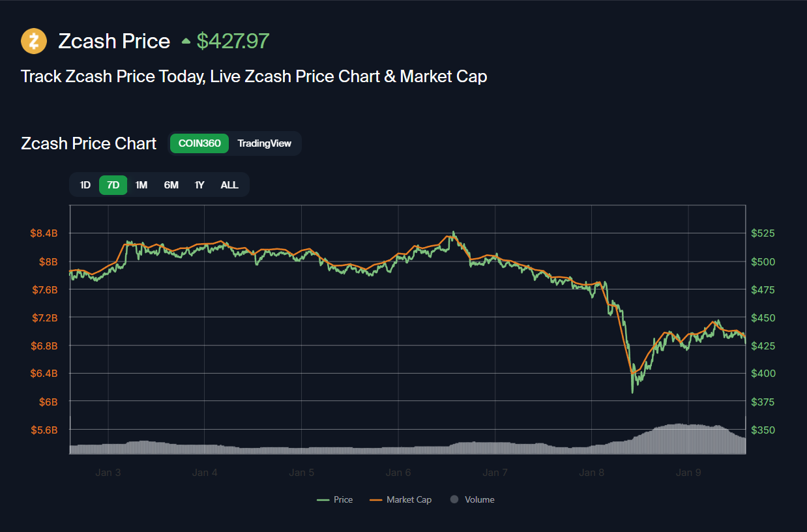This screenshot has width=807, height=532.
Task: Select the 6M time range
Action: tap(171, 185)
